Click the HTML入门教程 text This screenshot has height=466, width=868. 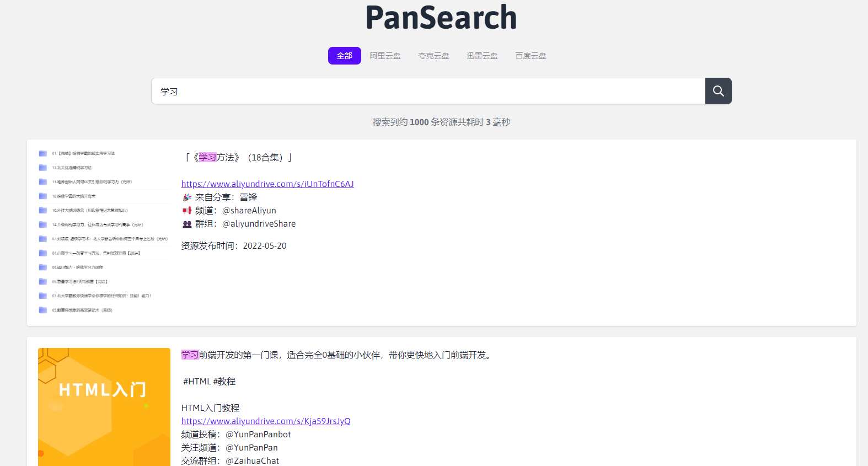click(x=210, y=408)
